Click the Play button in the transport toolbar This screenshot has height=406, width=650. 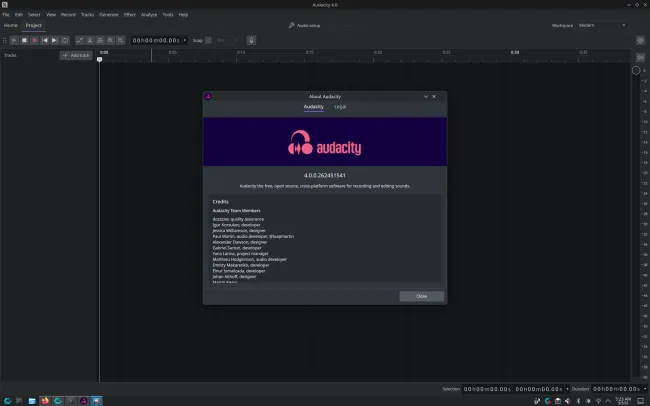click(x=14, y=40)
